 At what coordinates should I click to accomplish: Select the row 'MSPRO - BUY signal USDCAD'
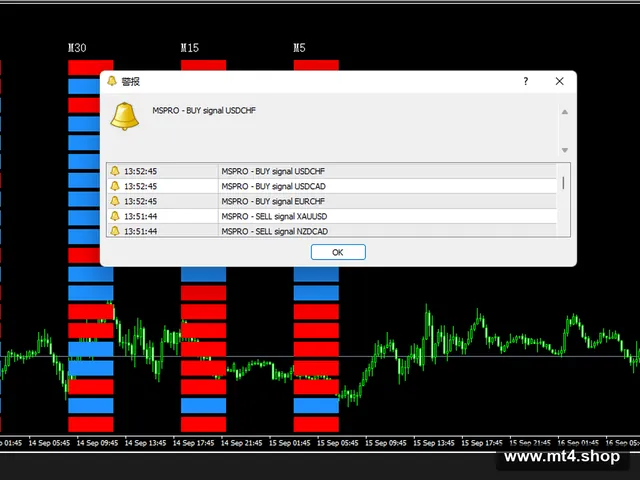click(332, 186)
